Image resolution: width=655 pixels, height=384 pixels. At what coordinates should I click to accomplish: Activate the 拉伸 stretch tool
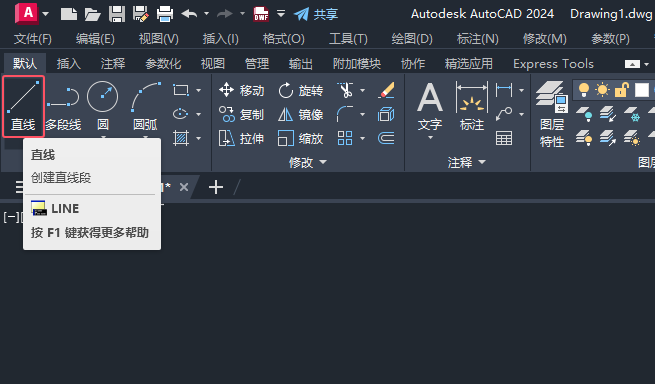pyautogui.click(x=241, y=138)
